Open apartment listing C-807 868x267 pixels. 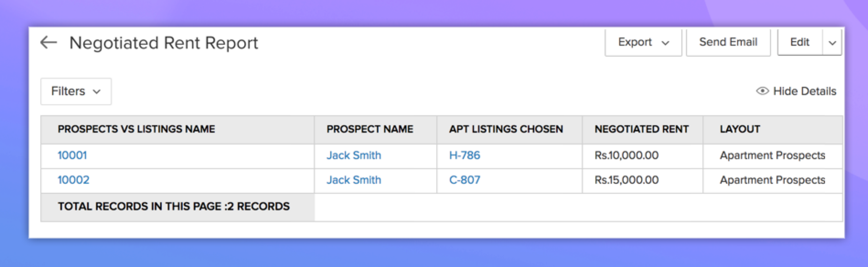point(465,180)
